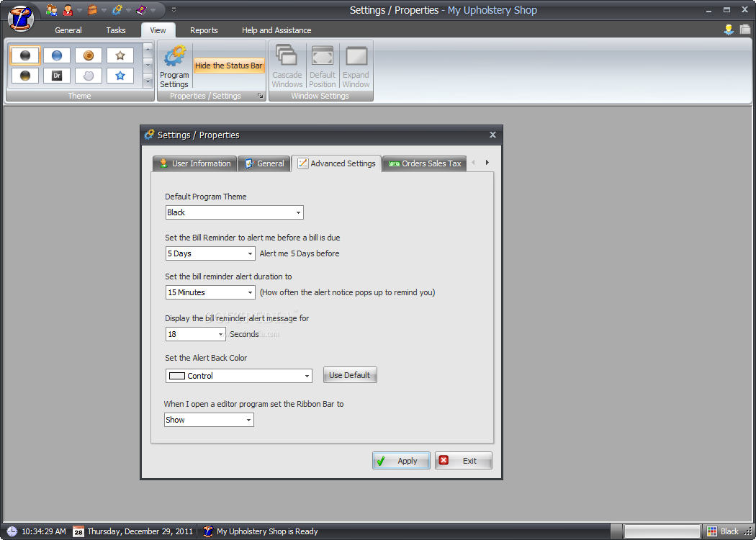Click the clock icon in status bar
The image size is (756, 540).
[12, 531]
